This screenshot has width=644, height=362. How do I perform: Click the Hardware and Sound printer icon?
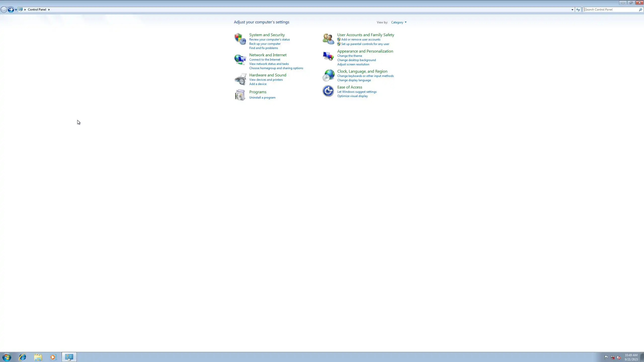240,79
